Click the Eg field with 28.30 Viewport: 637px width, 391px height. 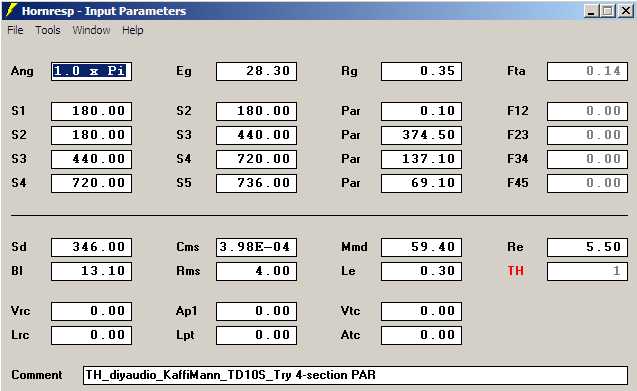click(x=256, y=72)
